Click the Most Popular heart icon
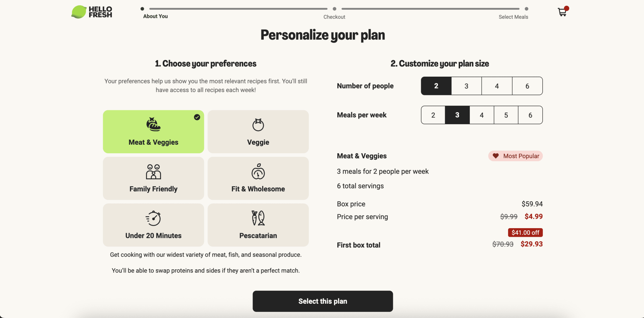This screenshot has width=644, height=318. pyautogui.click(x=495, y=156)
